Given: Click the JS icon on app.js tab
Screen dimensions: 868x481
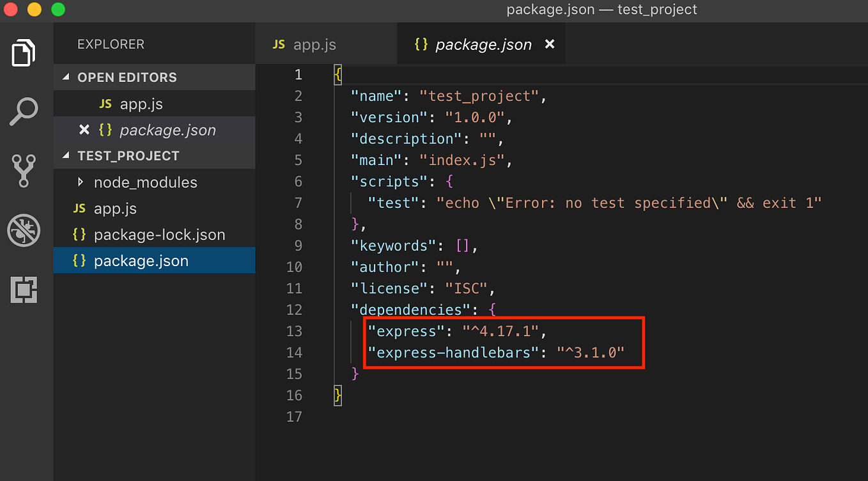Looking at the screenshot, I should pyautogui.click(x=279, y=45).
